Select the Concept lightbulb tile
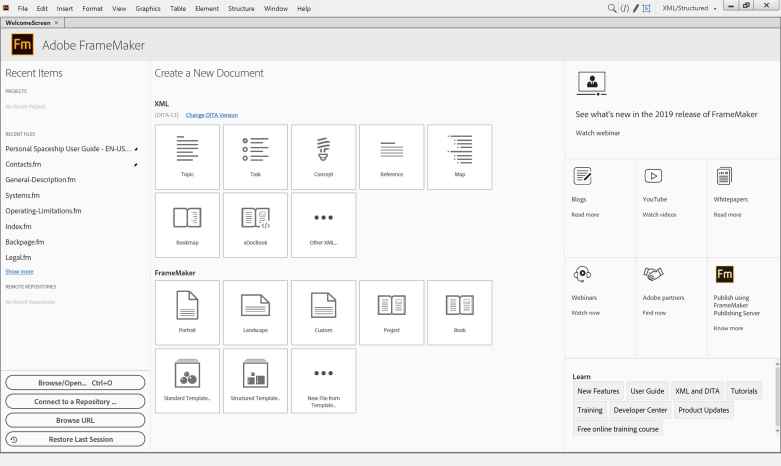The height and width of the screenshot is (466, 781). point(323,156)
